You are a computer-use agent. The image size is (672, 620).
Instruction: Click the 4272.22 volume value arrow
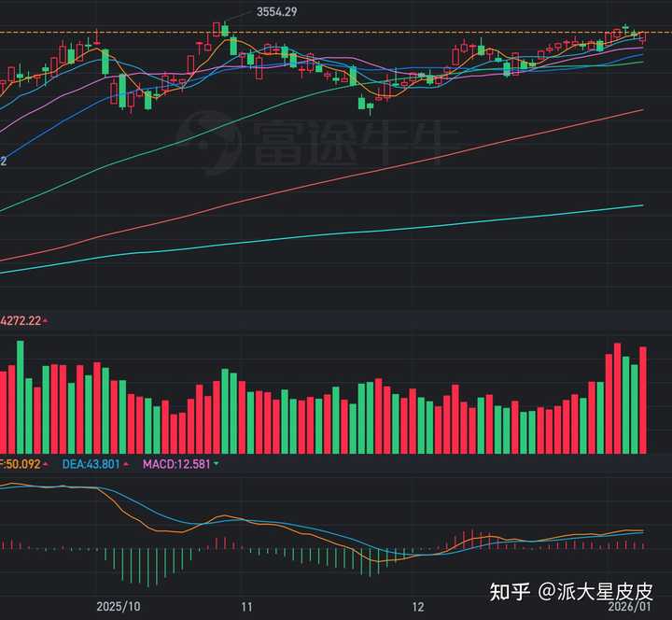coord(47,321)
